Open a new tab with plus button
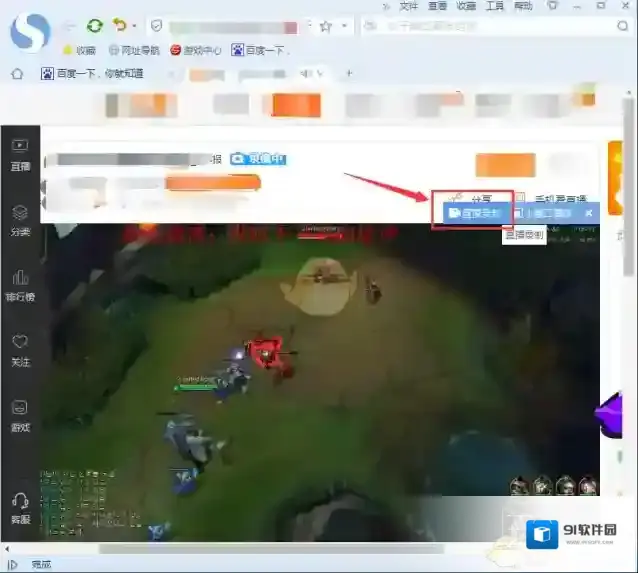 [x=349, y=73]
